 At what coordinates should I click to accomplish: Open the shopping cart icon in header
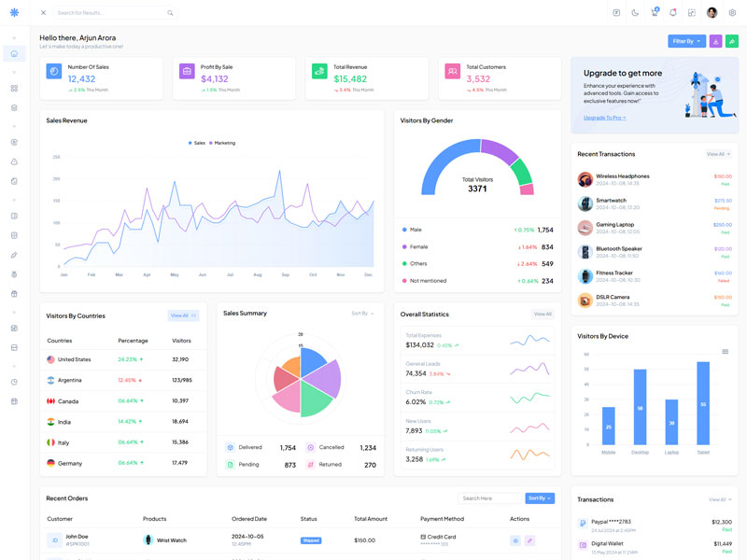point(655,13)
